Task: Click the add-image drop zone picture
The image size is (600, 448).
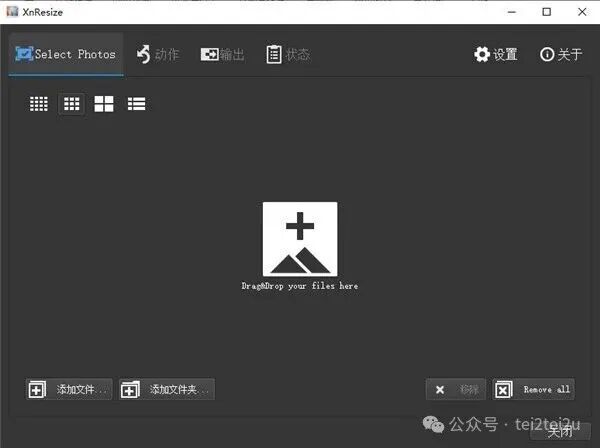Action: pyautogui.click(x=300, y=239)
